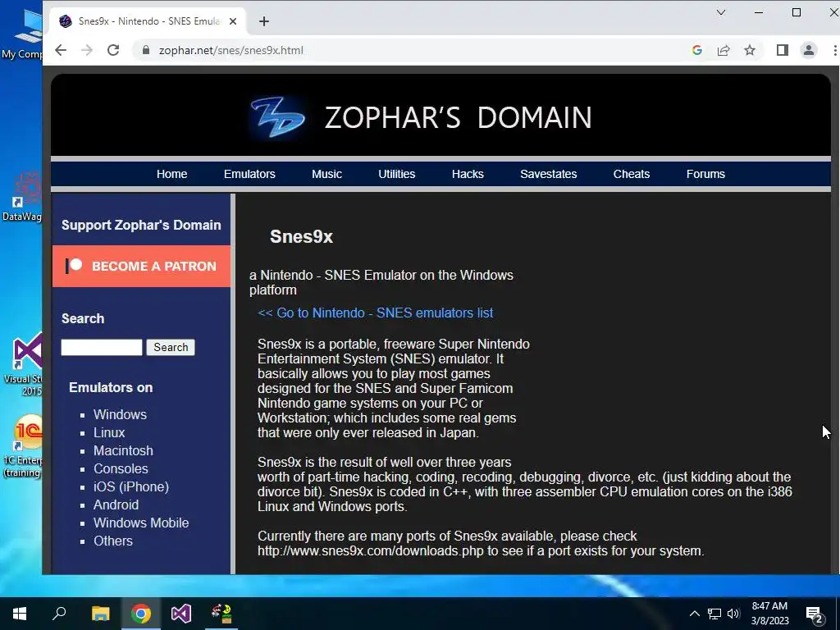840x630 pixels.
Task: Click the address bar URL zophar.net/snes/snes9x.html
Action: [231, 50]
